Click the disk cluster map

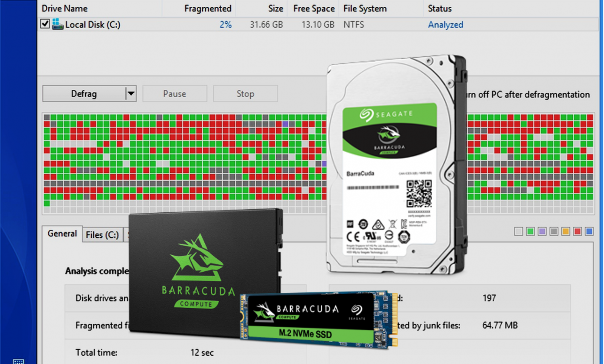(318, 163)
